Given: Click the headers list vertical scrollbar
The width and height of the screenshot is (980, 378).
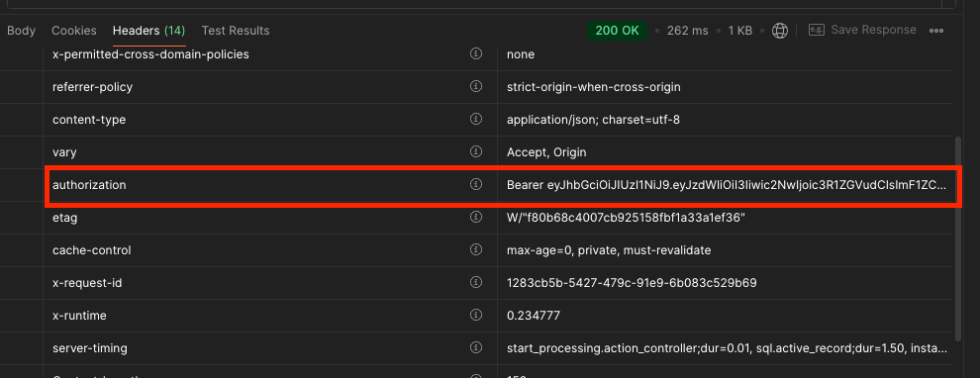Looking at the screenshot, I should point(959,237).
